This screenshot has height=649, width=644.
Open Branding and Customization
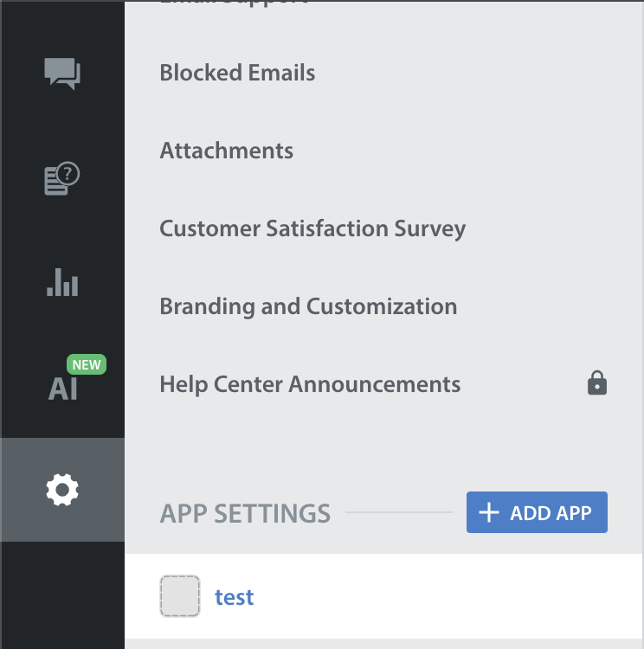[x=308, y=306]
